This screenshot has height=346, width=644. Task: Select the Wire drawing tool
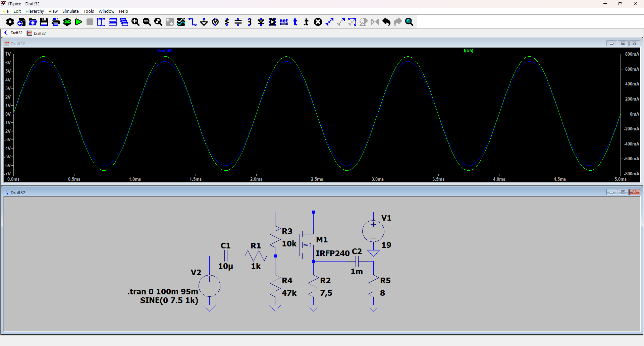click(193, 22)
